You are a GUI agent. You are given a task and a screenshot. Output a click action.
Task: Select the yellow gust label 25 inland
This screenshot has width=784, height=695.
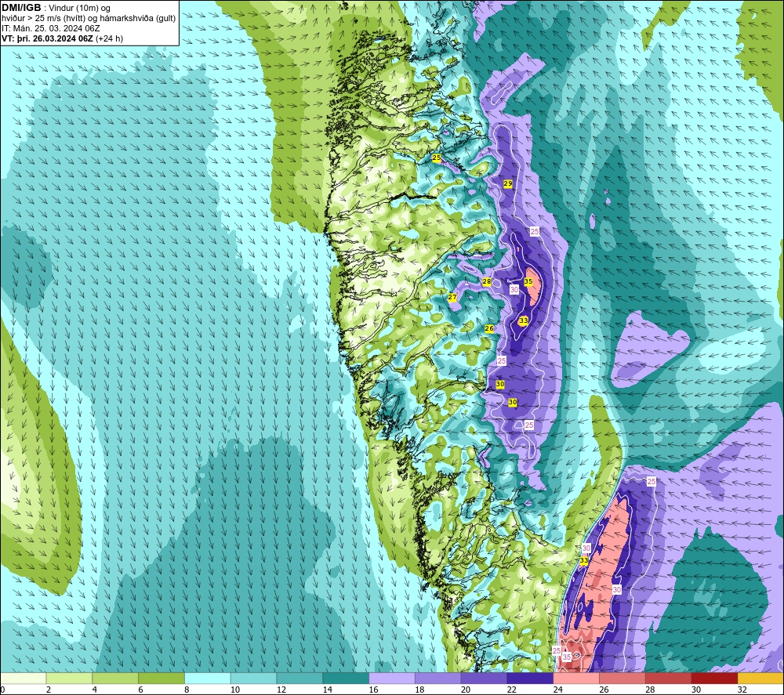point(437,158)
